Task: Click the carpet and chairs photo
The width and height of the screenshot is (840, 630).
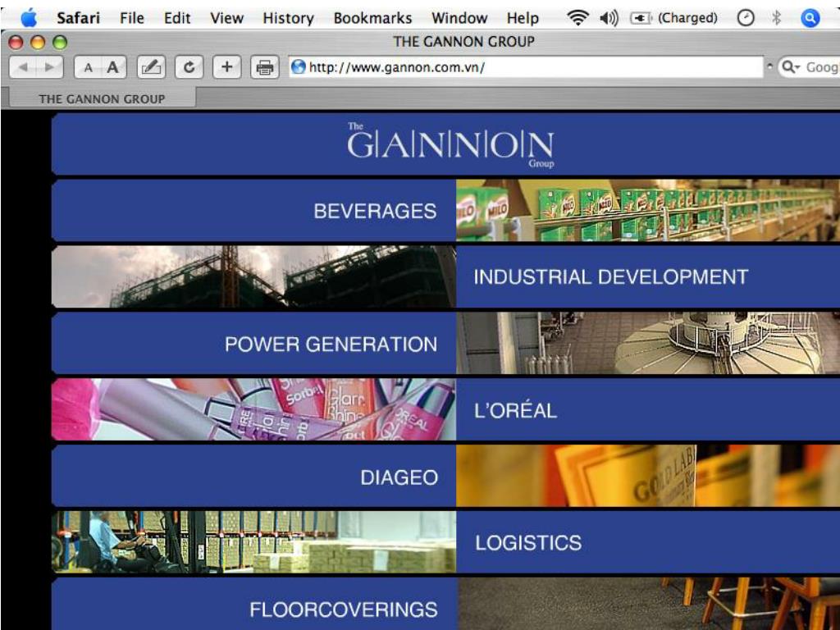Action: tap(648, 605)
